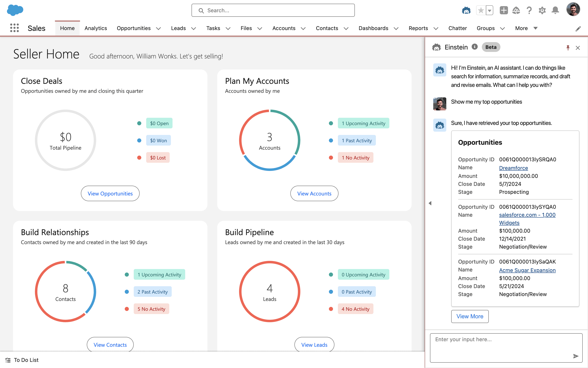The height and width of the screenshot is (368, 588).
Task: Go to the Opportunities tab
Action: (134, 28)
